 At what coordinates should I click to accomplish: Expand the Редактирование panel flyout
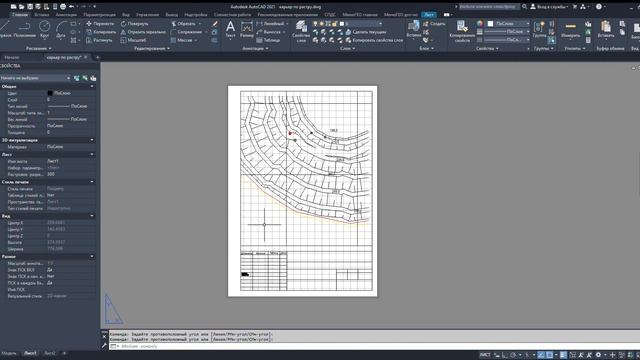pos(152,49)
